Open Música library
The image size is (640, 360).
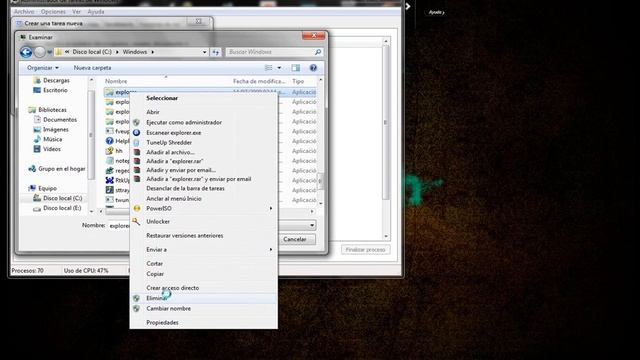52,139
